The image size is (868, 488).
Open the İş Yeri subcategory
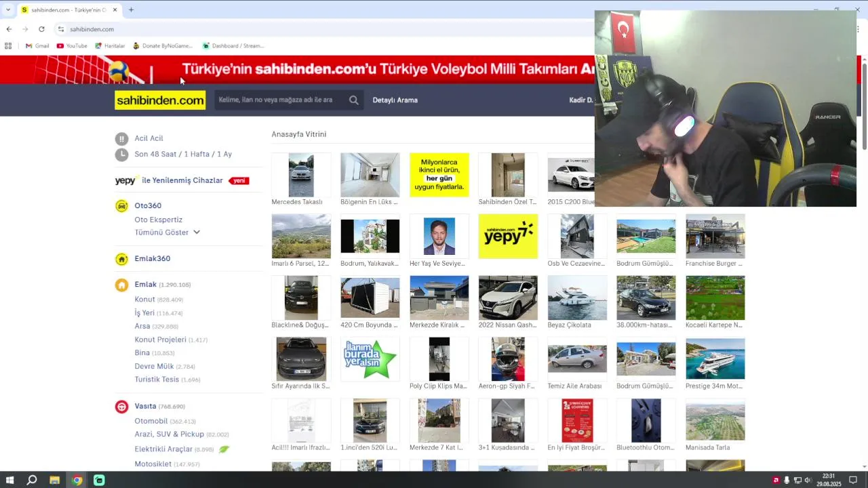point(144,313)
